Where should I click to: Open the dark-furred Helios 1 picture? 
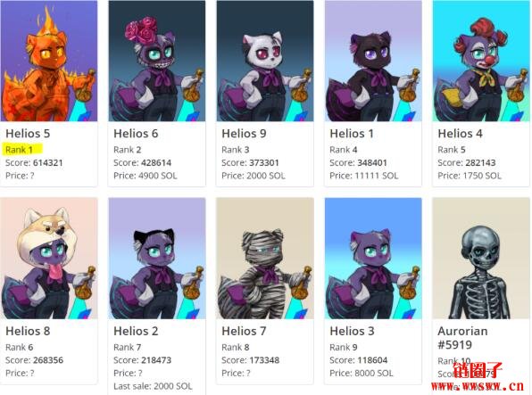tap(373, 61)
